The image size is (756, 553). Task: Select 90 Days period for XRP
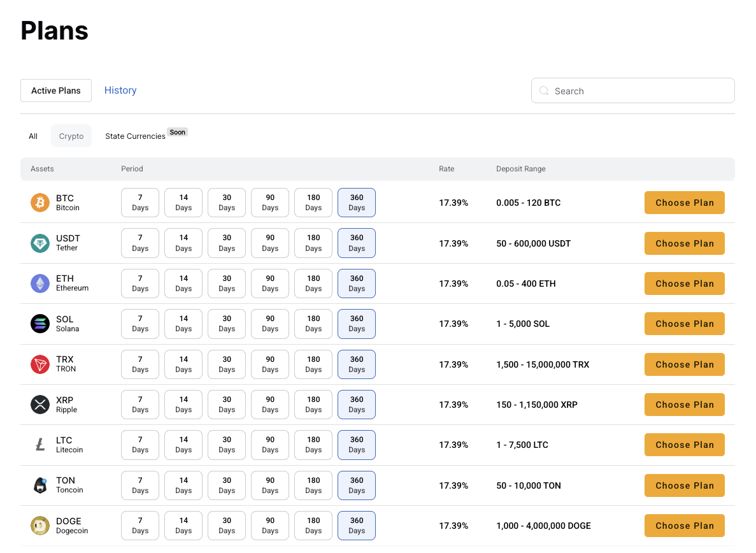(x=270, y=405)
